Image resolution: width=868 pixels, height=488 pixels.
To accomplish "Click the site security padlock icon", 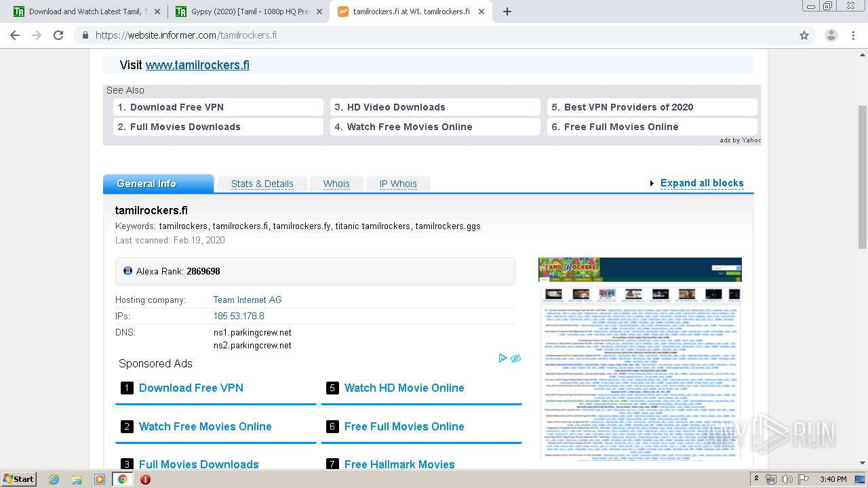I will click(x=85, y=35).
